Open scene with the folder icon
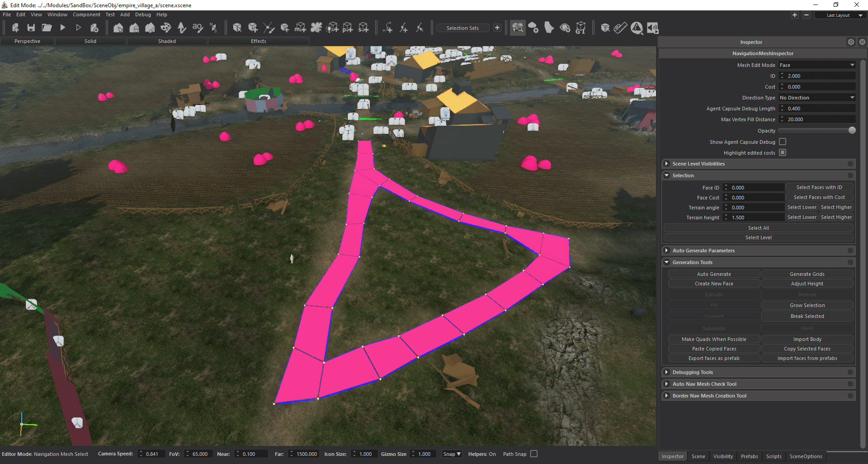This screenshot has height=464, width=868. click(x=47, y=28)
